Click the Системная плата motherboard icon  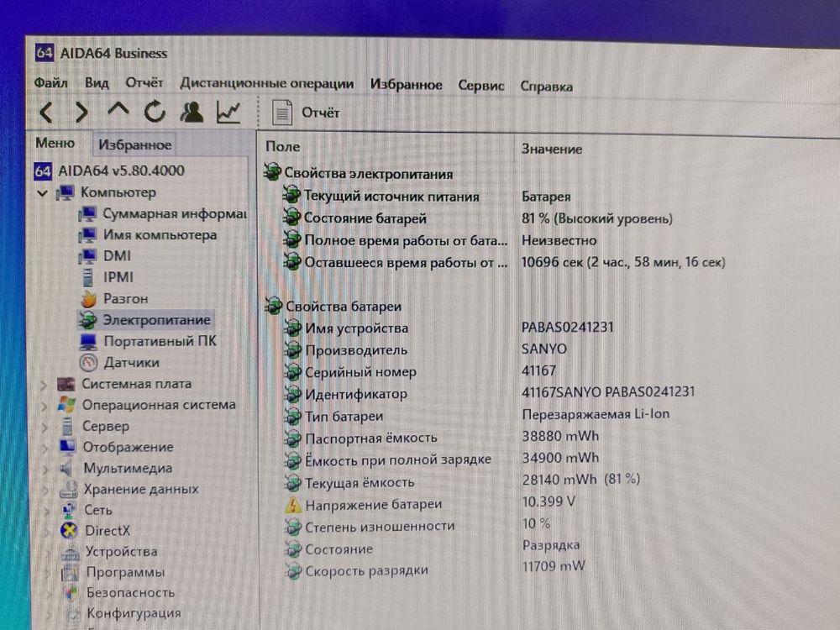point(66,384)
